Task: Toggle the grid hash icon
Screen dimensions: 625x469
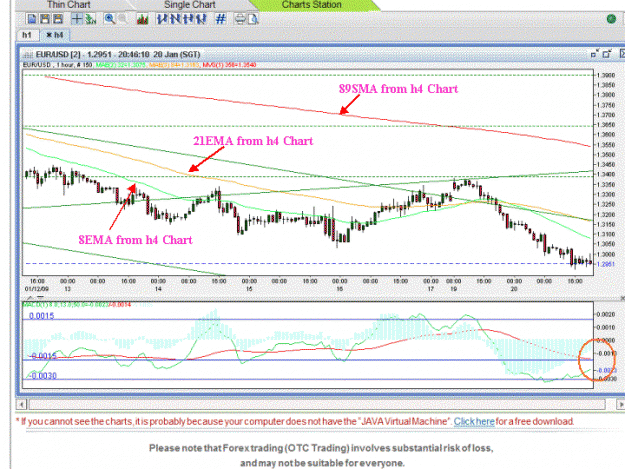Action: (x=220, y=19)
